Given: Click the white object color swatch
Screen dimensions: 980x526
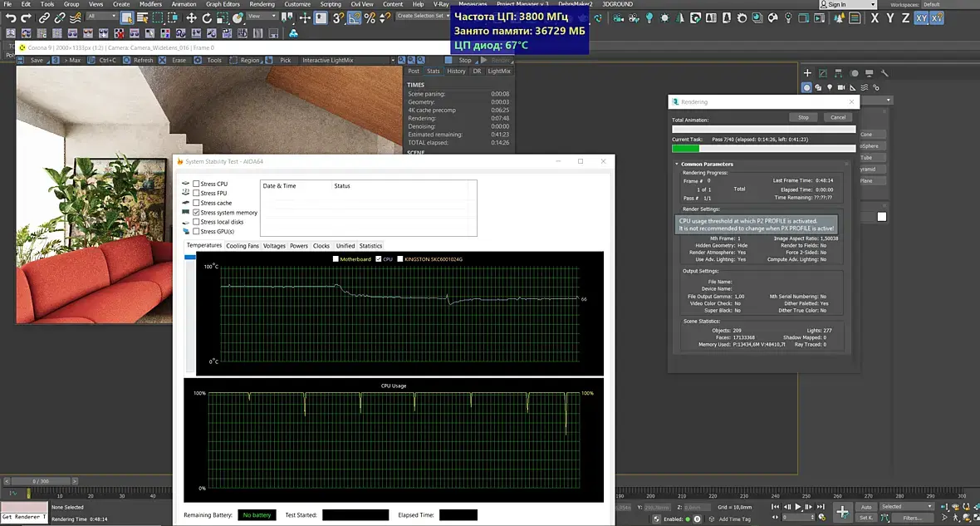Looking at the screenshot, I should coord(882,217).
